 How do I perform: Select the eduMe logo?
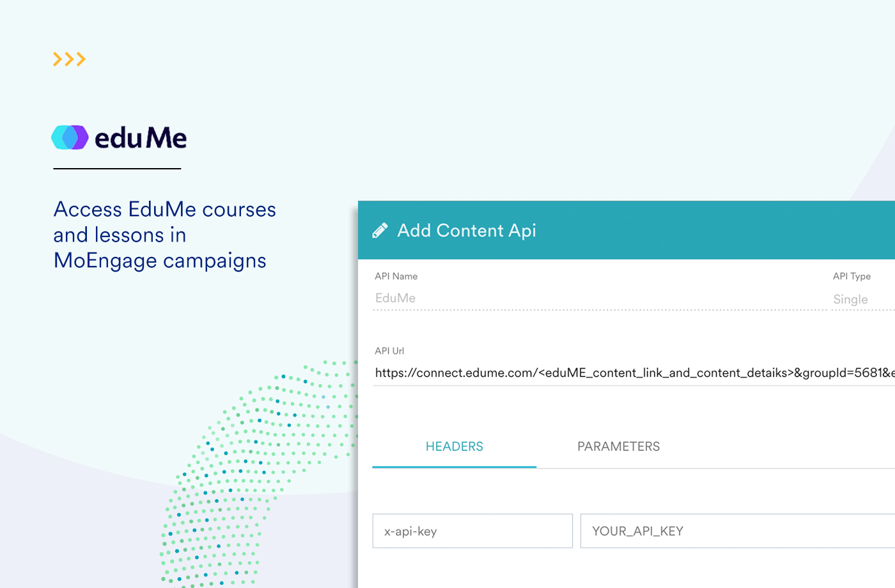pyautogui.click(x=118, y=137)
